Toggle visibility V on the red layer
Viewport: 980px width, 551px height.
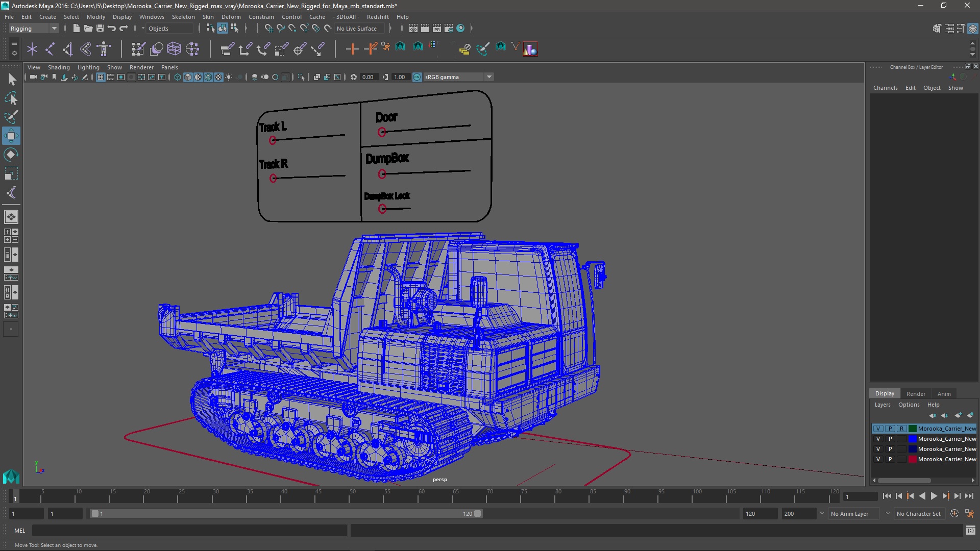878,459
